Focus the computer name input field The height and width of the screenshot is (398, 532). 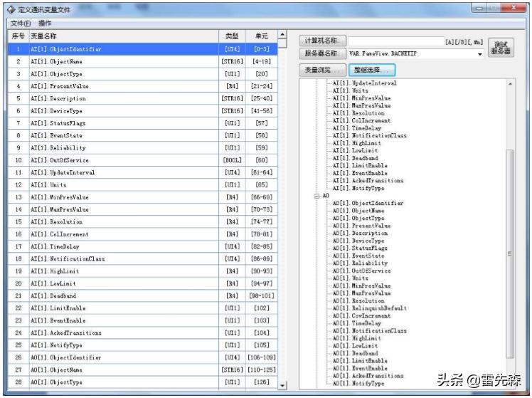point(396,41)
